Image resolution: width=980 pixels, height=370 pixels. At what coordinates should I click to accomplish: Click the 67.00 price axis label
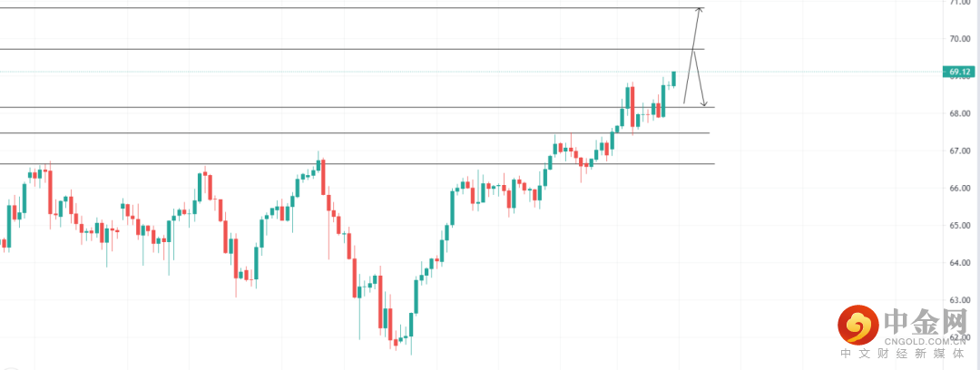tap(958, 151)
